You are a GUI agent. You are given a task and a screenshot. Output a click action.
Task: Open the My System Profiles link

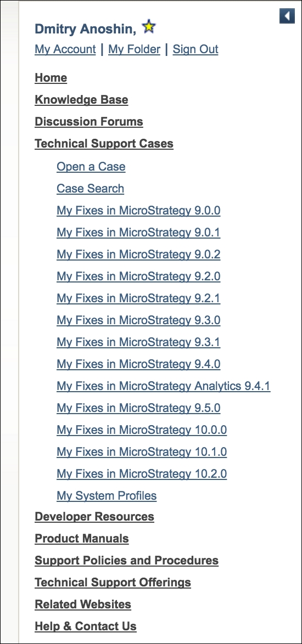click(107, 496)
